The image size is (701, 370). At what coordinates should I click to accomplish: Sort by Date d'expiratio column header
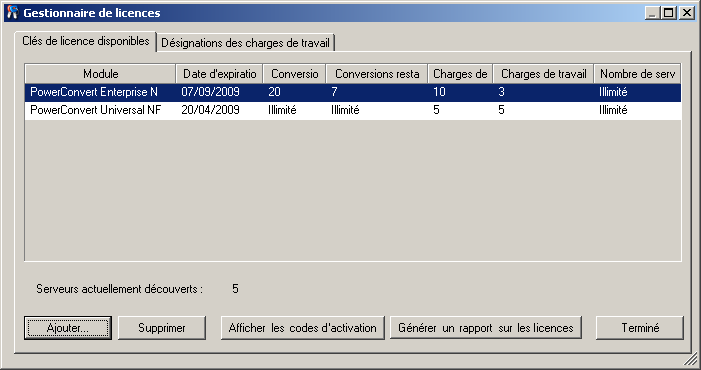(x=220, y=74)
